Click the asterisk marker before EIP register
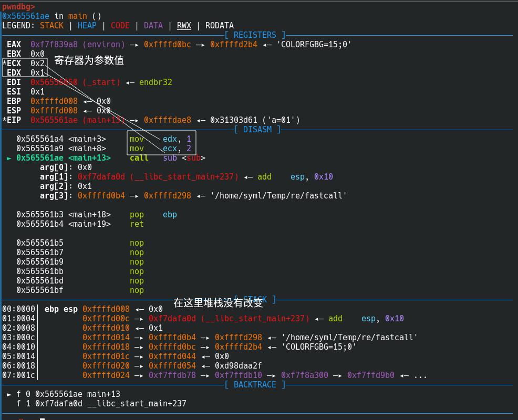This screenshot has width=518, height=420. point(4,120)
